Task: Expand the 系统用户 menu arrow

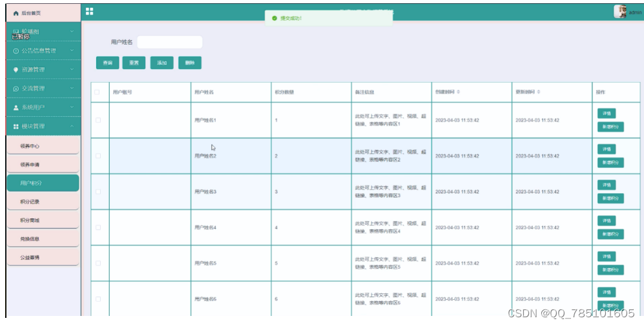Action: coord(72,107)
